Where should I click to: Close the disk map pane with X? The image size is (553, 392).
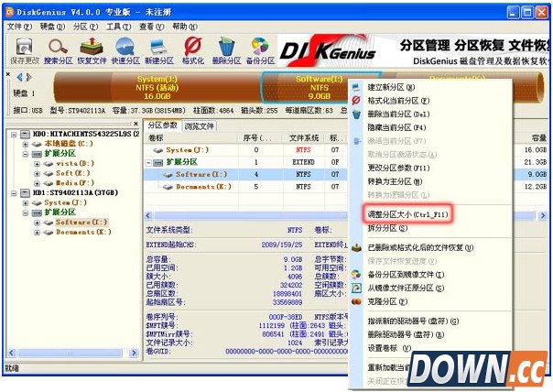click(x=8, y=74)
